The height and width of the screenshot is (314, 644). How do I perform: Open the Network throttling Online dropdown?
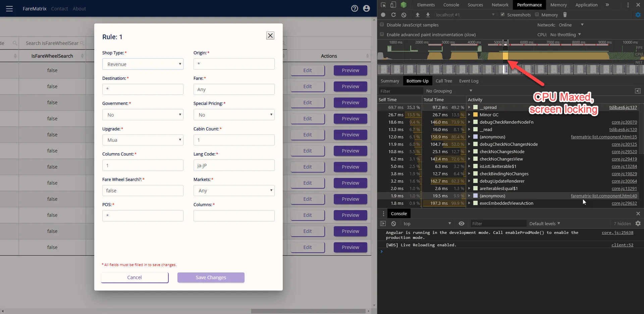(571, 25)
